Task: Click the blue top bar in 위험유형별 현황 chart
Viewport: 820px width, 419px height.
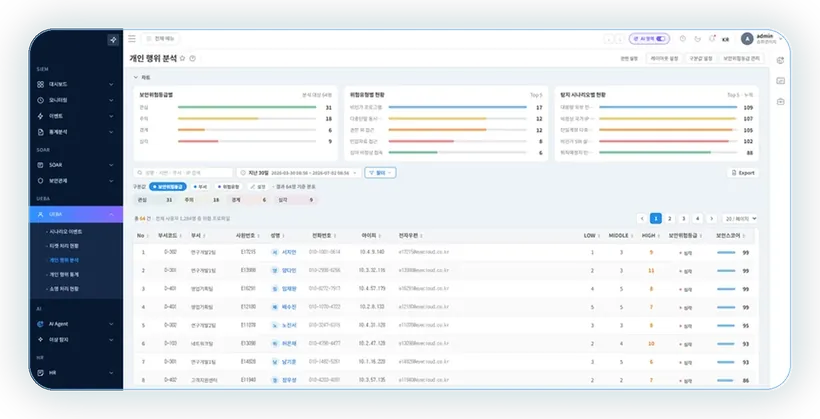Action: [x=458, y=107]
